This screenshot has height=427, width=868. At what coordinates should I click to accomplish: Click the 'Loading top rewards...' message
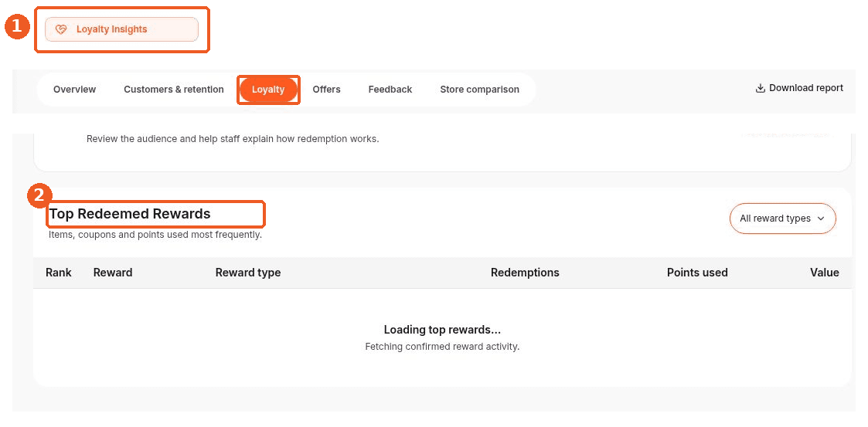click(442, 330)
